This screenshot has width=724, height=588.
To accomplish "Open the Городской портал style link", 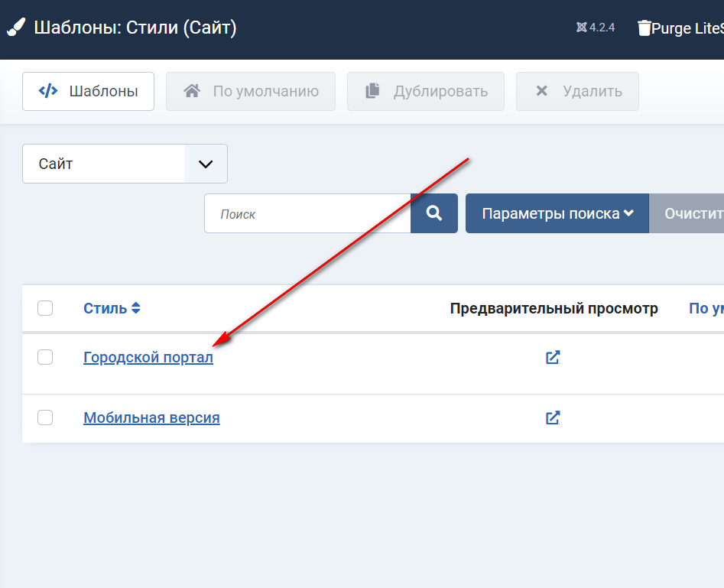I will click(x=148, y=357).
